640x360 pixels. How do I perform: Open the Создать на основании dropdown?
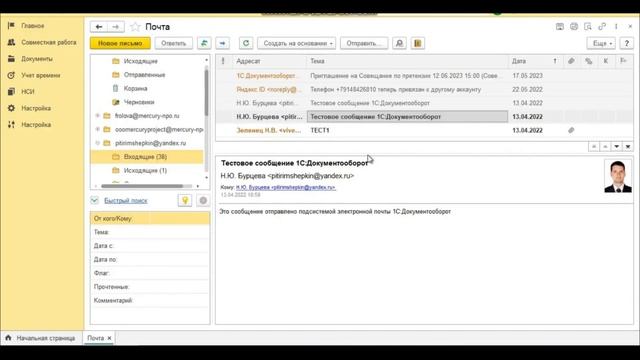click(296, 43)
